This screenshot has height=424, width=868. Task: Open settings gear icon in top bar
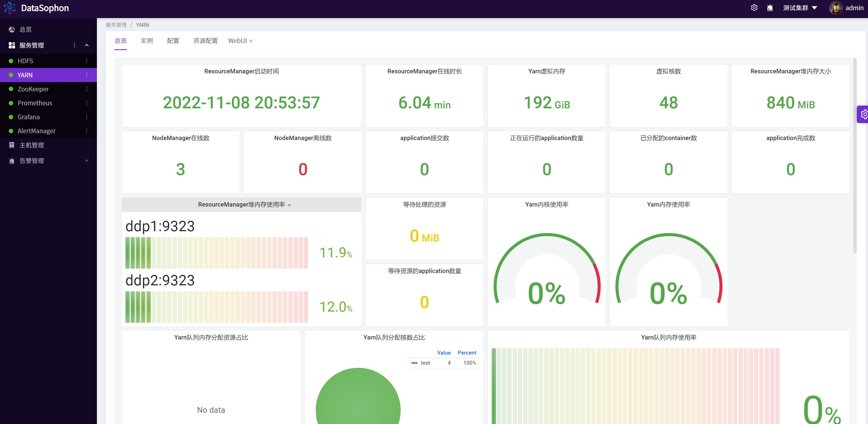coord(754,8)
